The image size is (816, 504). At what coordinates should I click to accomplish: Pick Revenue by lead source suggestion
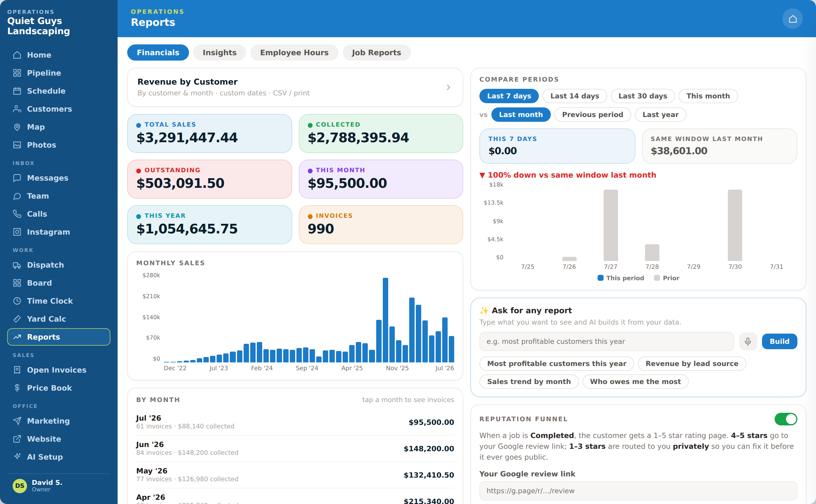(692, 364)
